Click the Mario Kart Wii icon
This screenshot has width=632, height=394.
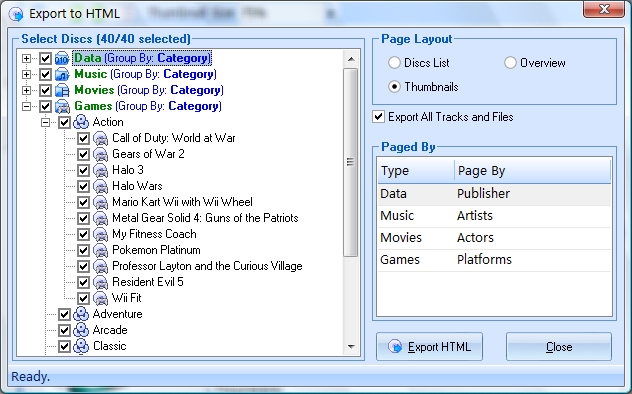tap(100, 202)
